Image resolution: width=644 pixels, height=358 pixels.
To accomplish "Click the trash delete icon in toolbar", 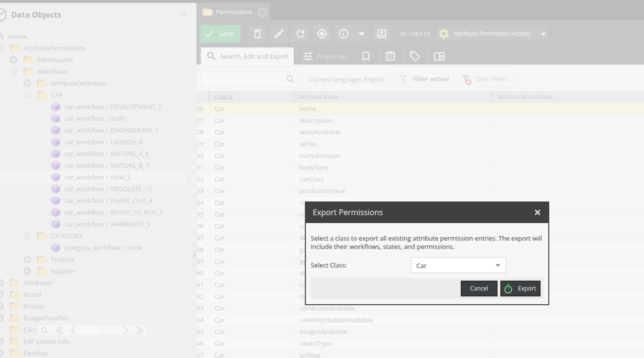I will coord(257,34).
